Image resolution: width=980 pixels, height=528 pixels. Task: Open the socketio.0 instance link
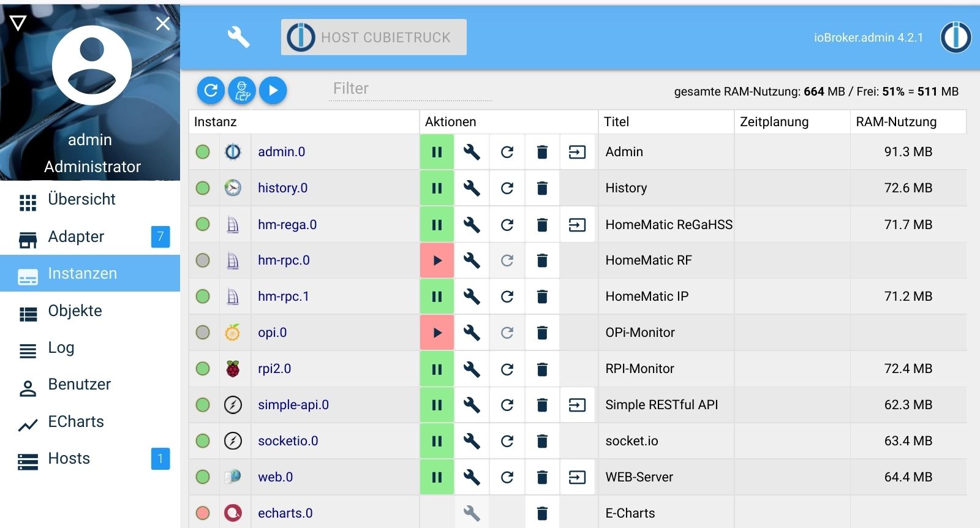click(288, 441)
